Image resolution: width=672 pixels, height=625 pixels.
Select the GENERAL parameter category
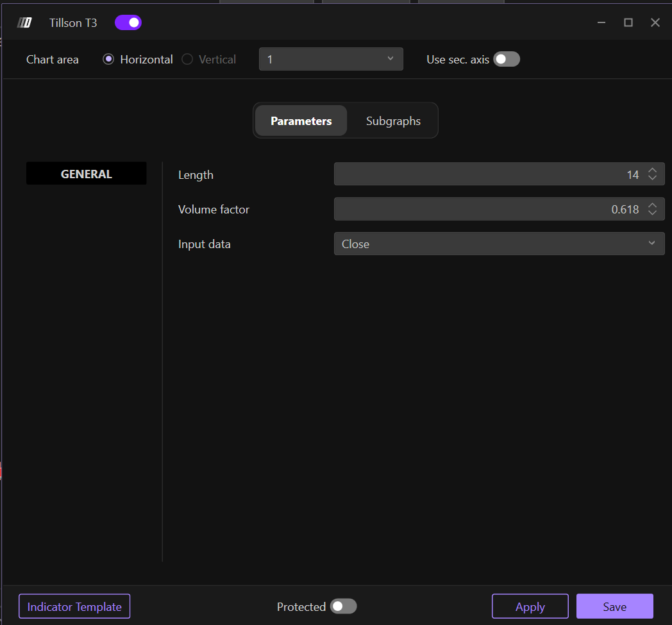click(x=87, y=174)
